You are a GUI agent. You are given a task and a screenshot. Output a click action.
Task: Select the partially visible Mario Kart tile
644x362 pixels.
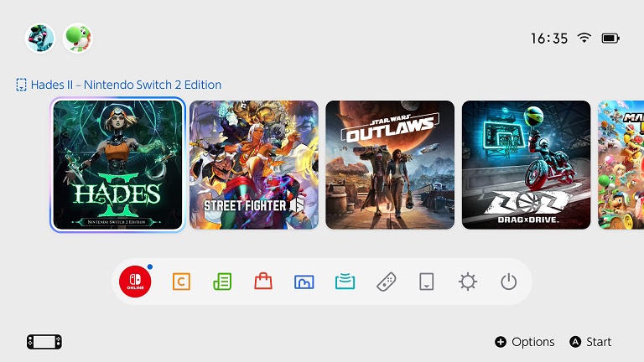tap(621, 164)
